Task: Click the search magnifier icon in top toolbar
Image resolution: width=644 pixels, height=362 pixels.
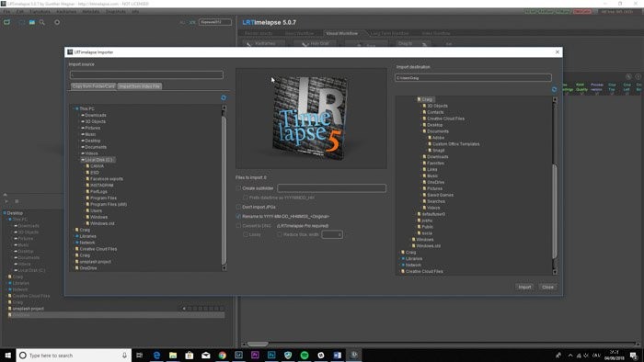Action: click(42, 22)
